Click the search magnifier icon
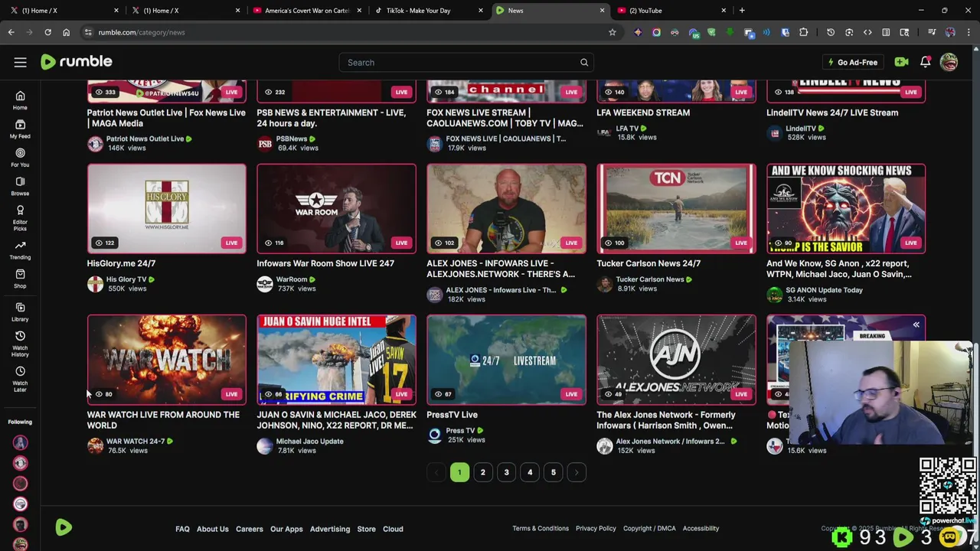This screenshot has height=551, width=980. (584, 62)
